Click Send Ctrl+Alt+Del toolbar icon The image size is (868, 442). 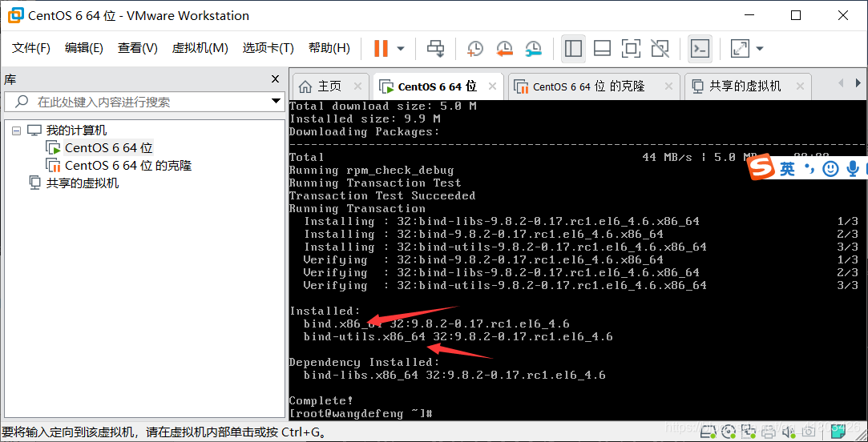tap(435, 49)
